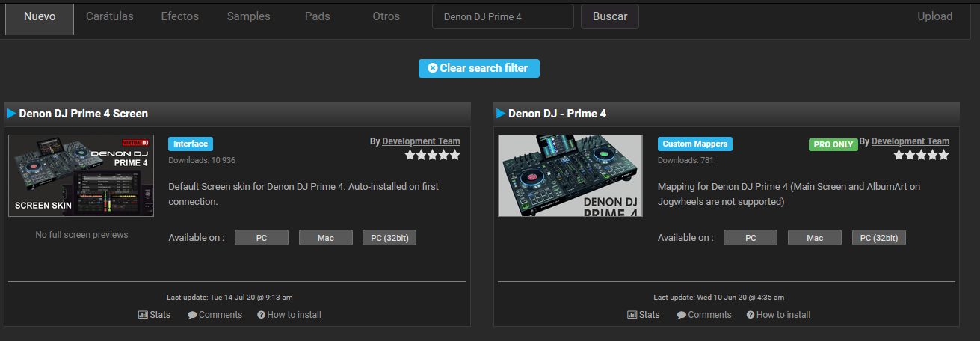
Task: Click the Custom Mappers category tag
Action: (x=695, y=144)
